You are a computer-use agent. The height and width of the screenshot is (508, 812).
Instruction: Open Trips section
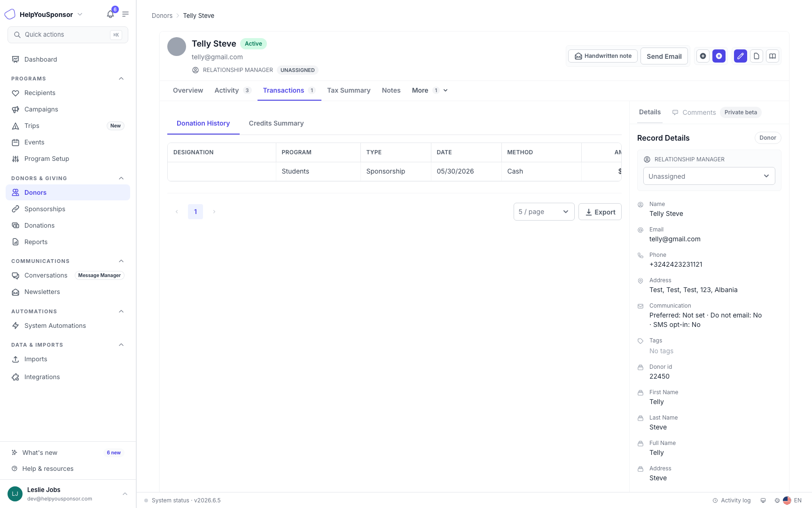68,126
